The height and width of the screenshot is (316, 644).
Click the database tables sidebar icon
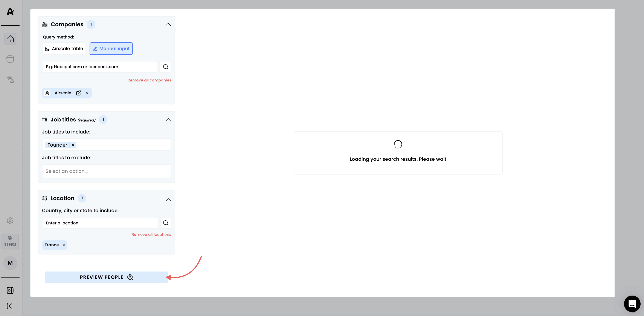pos(10,59)
